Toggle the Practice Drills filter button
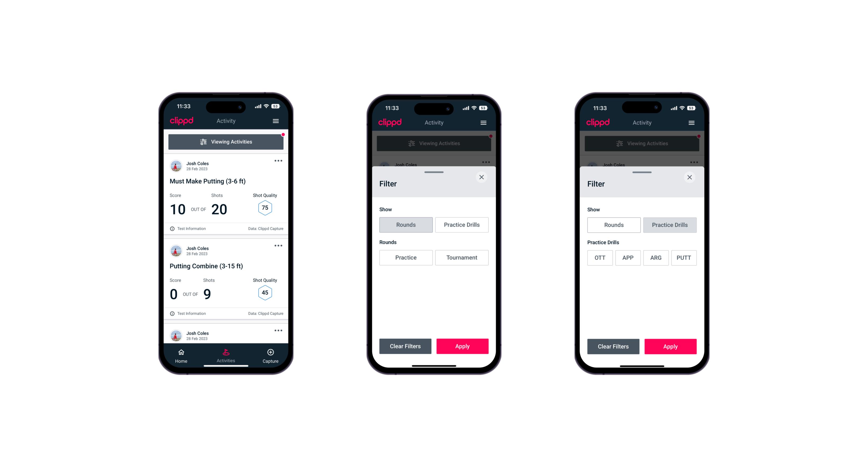The width and height of the screenshot is (868, 467). pos(461,224)
